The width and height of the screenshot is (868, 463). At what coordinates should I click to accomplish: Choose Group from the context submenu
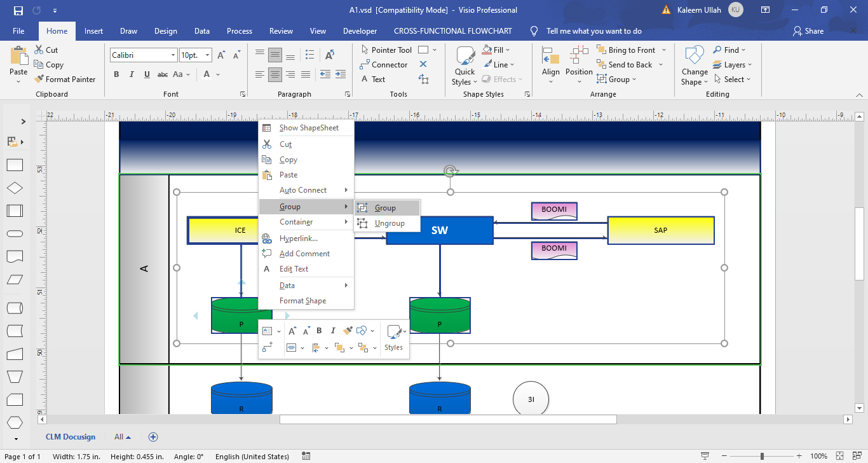coord(384,207)
